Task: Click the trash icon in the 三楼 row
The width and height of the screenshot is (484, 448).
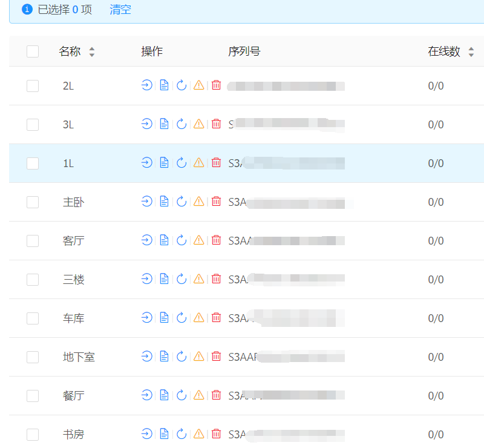Action: coord(217,279)
